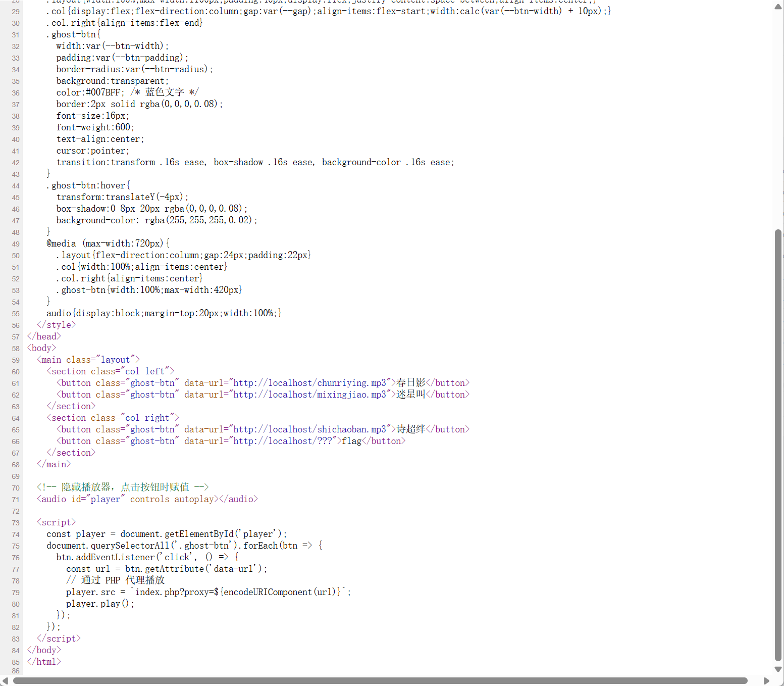Click line number 31
This screenshot has width=784, height=686.
(15, 34)
